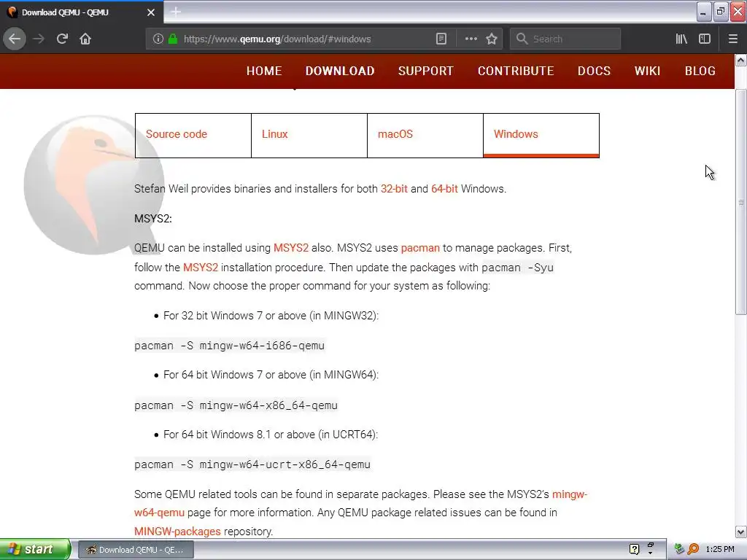
Task: Open page actions three-dots menu
Action: point(471,39)
